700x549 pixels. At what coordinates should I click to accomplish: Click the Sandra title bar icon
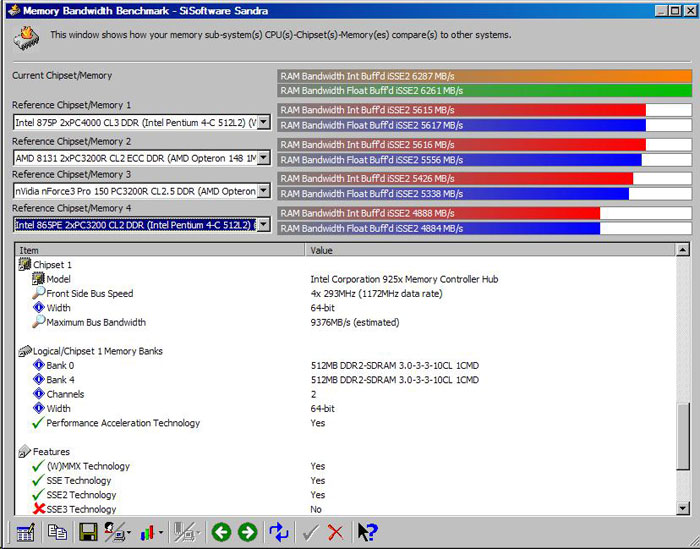click(14, 10)
